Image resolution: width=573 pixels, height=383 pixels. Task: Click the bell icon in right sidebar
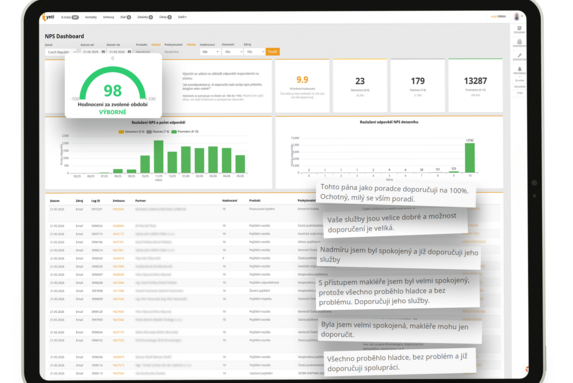pos(519,69)
